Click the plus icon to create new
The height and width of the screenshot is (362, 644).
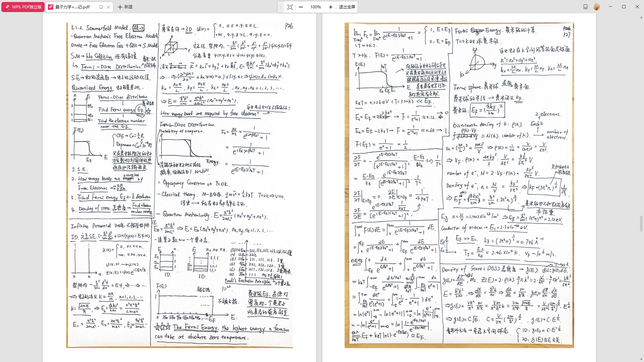click(x=120, y=7)
